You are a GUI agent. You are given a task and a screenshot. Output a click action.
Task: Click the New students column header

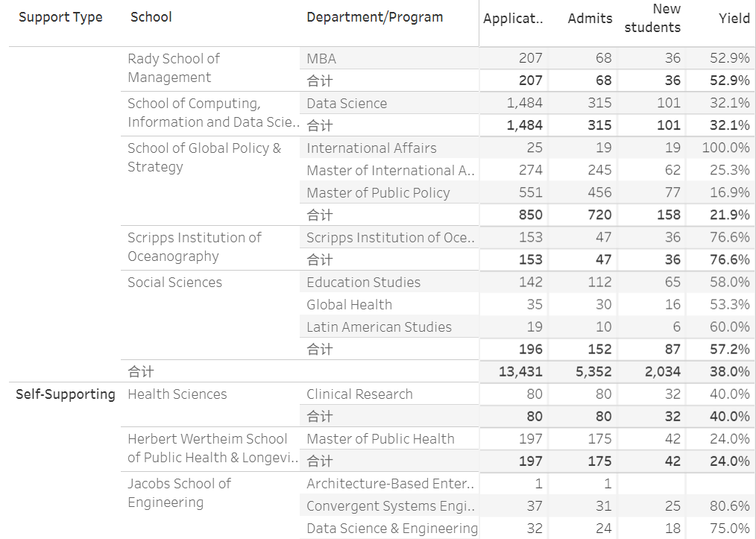[652, 19]
